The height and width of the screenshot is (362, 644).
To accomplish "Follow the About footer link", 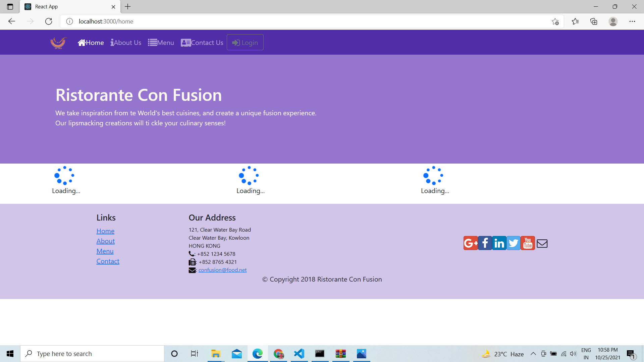I will (x=106, y=241).
